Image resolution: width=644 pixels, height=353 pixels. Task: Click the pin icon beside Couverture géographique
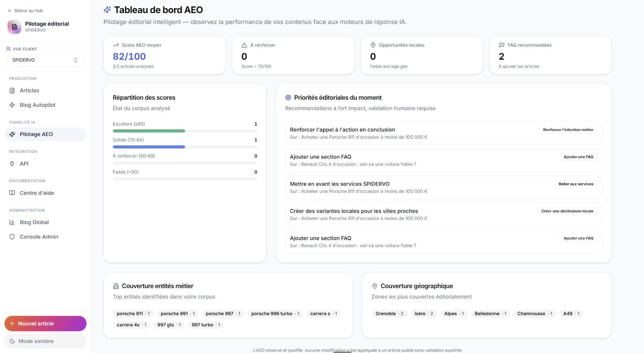coord(375,286)
